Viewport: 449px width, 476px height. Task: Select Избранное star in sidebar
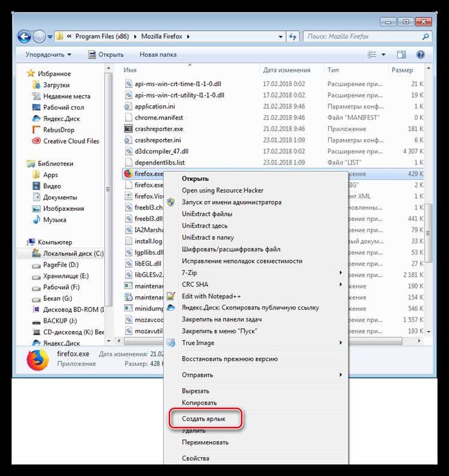click(x=31, y=74)
